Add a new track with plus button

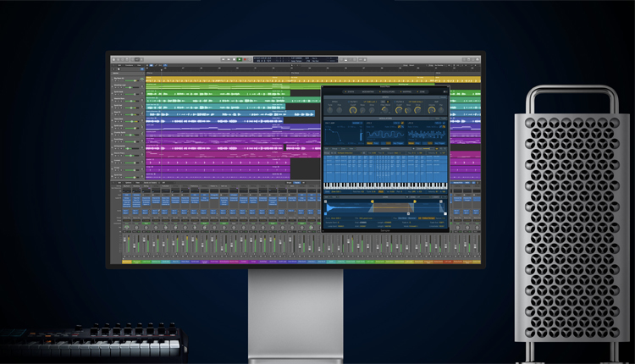pyautogui.click(x=113, y=69)
